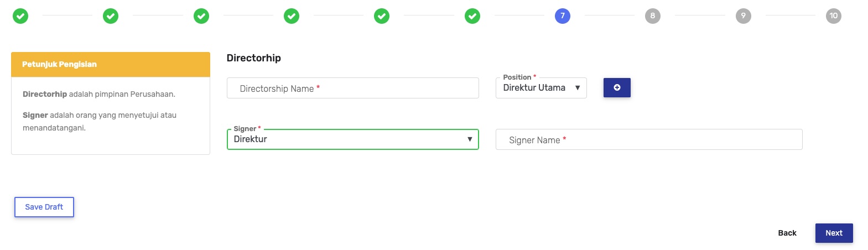Click the Position dropdown arrow
Screen dimensions: 868x250
(x=578, y=88)
